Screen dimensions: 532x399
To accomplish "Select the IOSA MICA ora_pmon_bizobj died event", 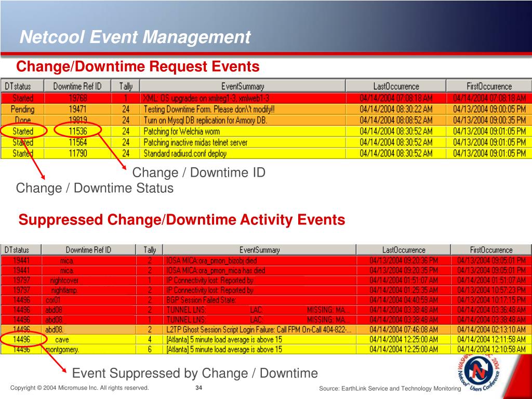I will (211, 261).
